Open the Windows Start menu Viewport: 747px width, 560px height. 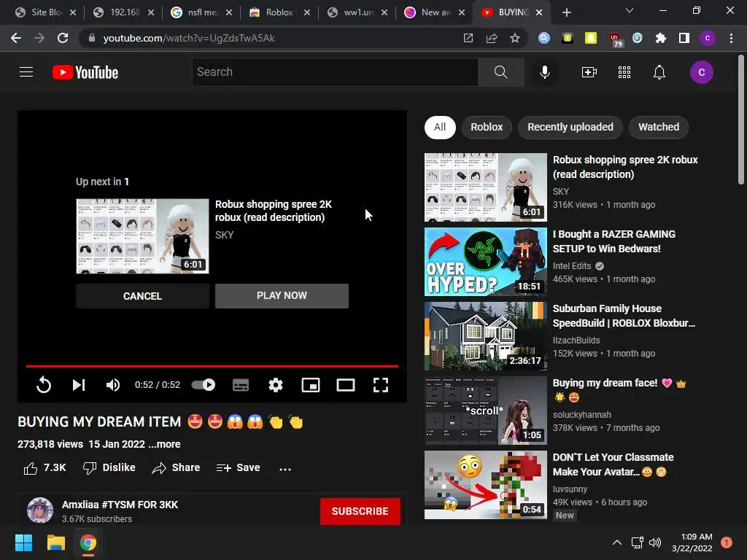click(23, 542)
